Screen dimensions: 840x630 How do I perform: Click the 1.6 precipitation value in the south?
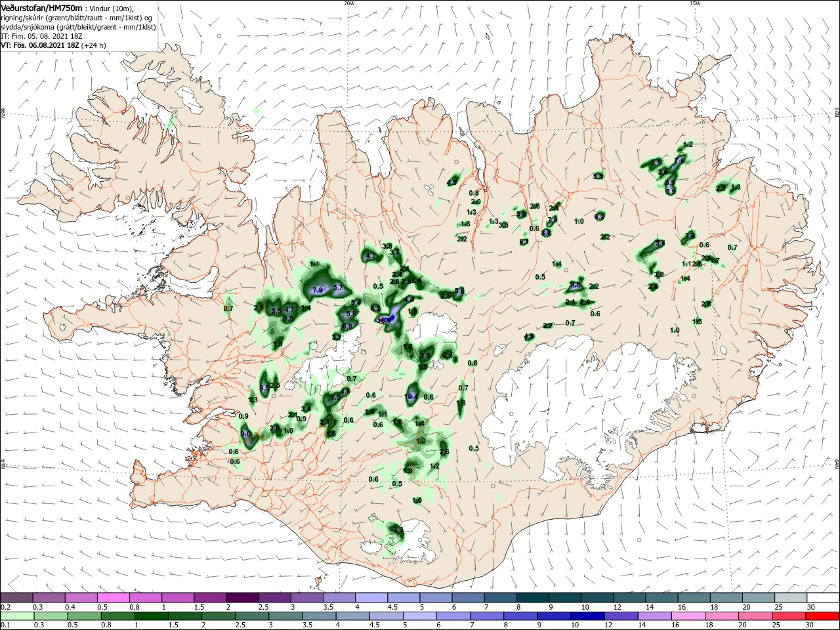click(x=417, y=500)
